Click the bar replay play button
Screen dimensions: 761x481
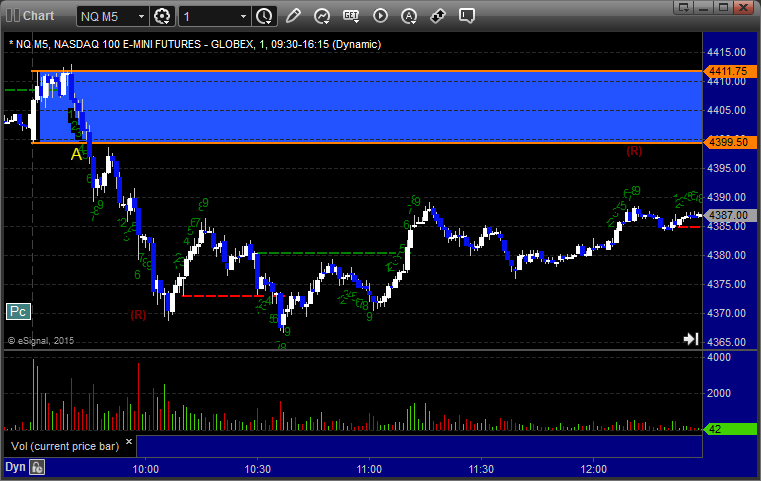point(380,16)
